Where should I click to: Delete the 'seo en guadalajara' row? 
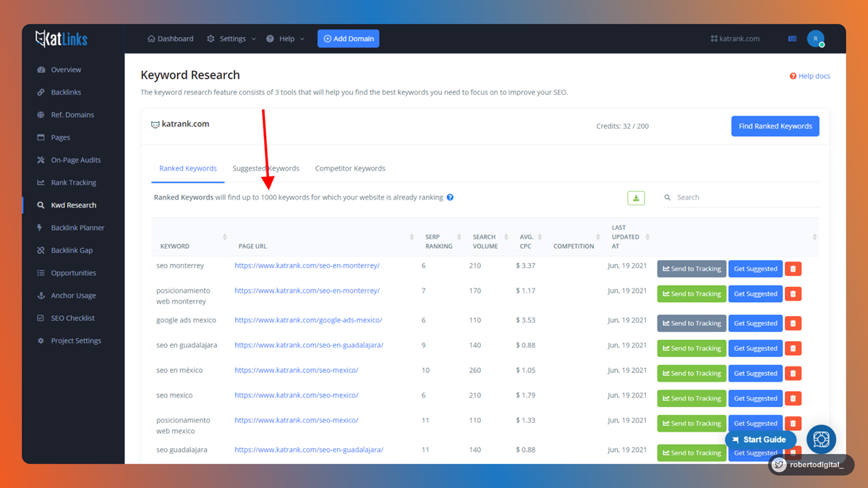click(793, 348)
